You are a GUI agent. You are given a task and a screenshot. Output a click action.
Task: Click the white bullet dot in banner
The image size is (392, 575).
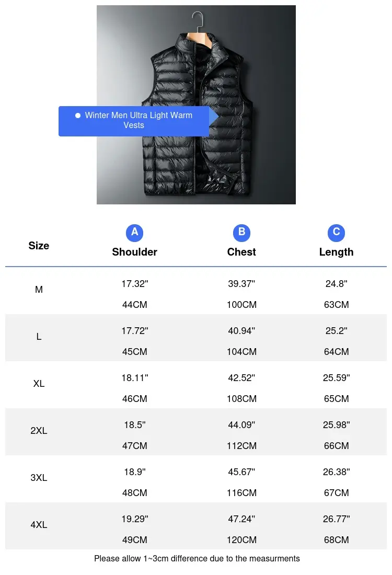(x=78, y=116)
